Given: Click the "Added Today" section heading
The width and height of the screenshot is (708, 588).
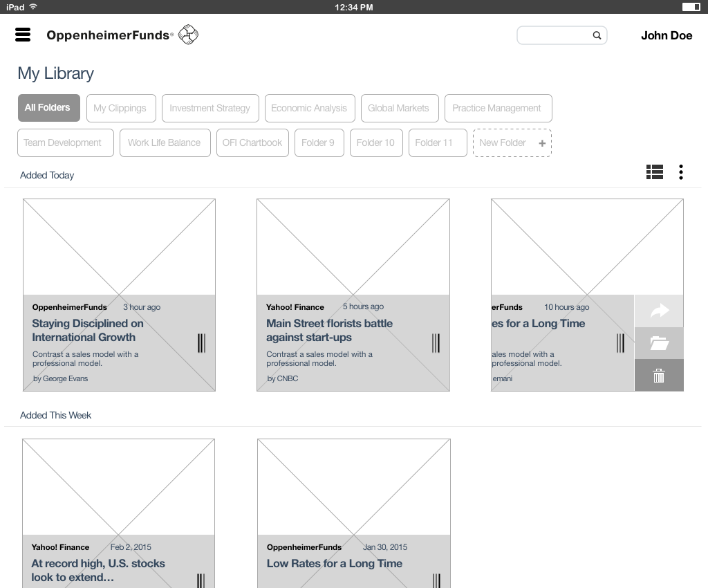Looking at the screenshot, I should click(47, 175).
